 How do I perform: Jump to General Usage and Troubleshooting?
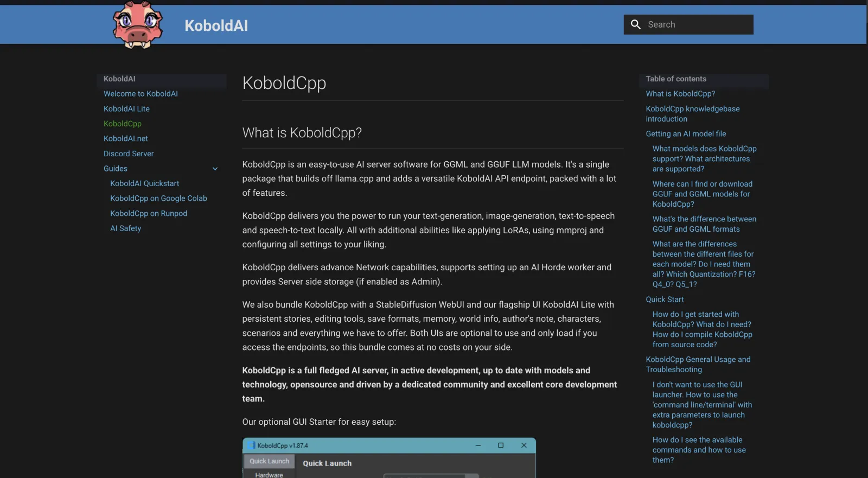point(698,365)
